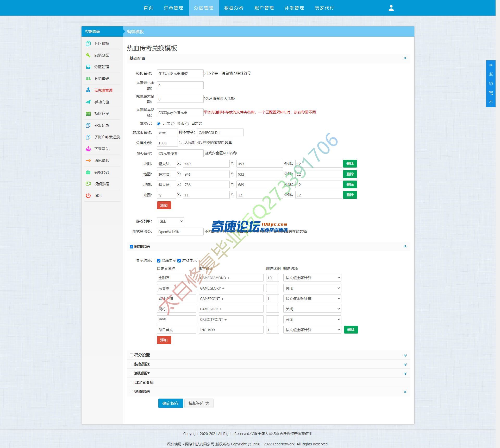Image resolution: width=500 pixels, height=448 pixels.
Task: Enable the 积分设置 checkbox
Action: point(131,355)
